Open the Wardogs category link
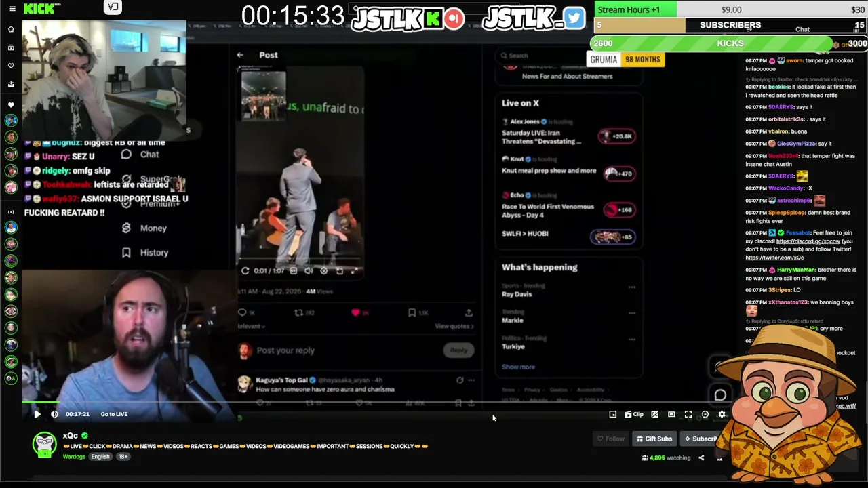868x488 pixels. click(74, 457)
